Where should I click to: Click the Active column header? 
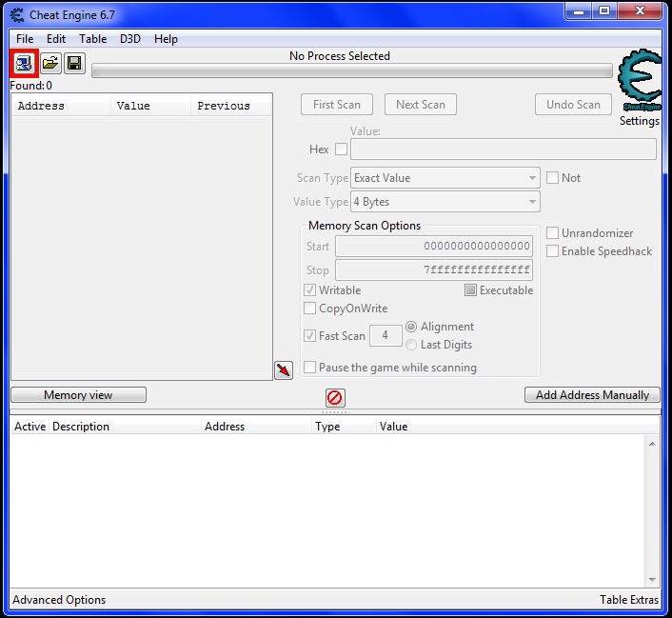tap(30, 427)
